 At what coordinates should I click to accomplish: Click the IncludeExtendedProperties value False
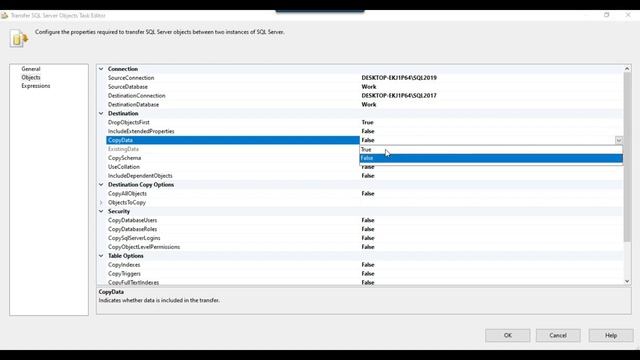click(368, 131)
